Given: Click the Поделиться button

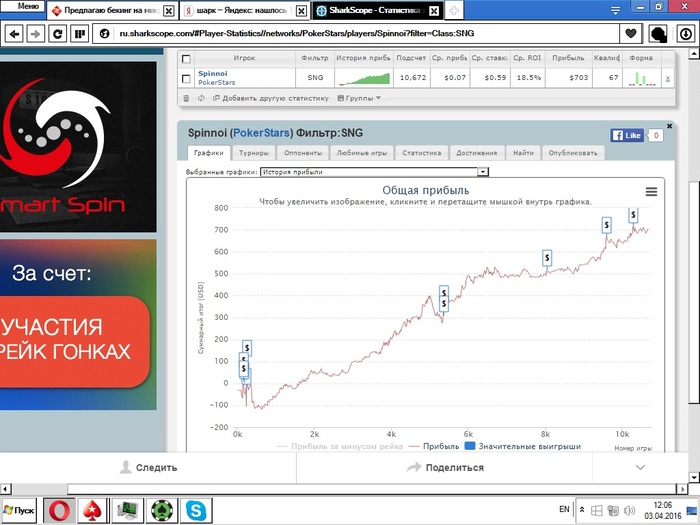Looking at the screenshot, I should [446, 467].
